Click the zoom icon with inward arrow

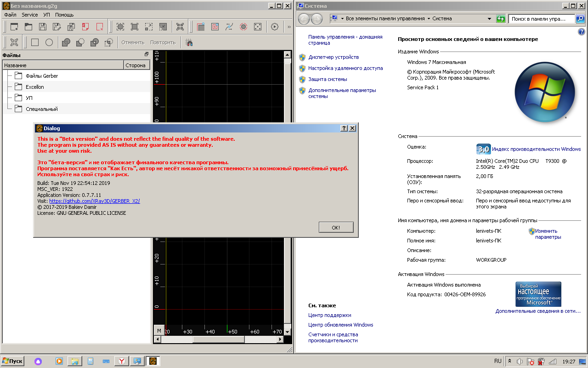point(163,27)
